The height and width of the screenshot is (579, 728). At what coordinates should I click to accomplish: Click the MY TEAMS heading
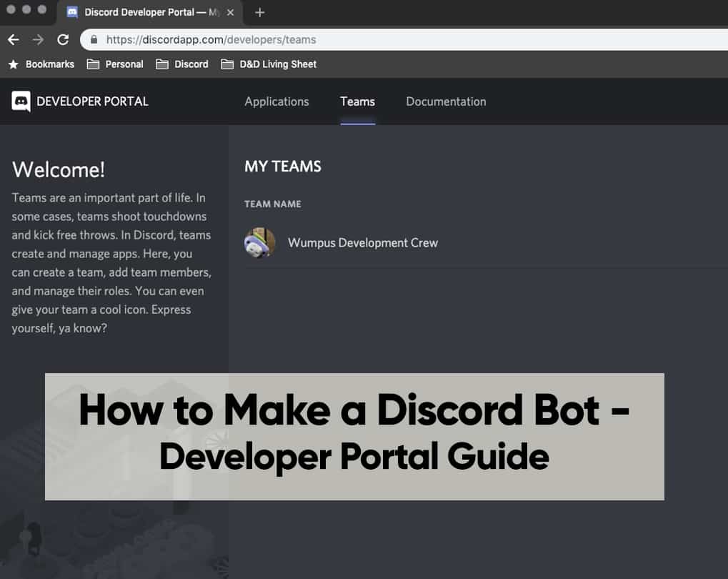[283, 167]
